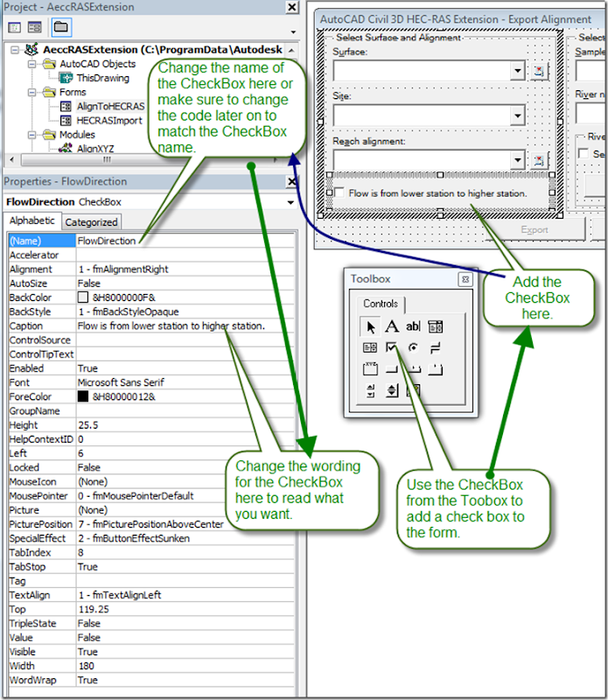The width and height of the screenshot is (608, 700).
Task: Select the SpinButton control in Toolbox
Action: click(x=392, y=390)
